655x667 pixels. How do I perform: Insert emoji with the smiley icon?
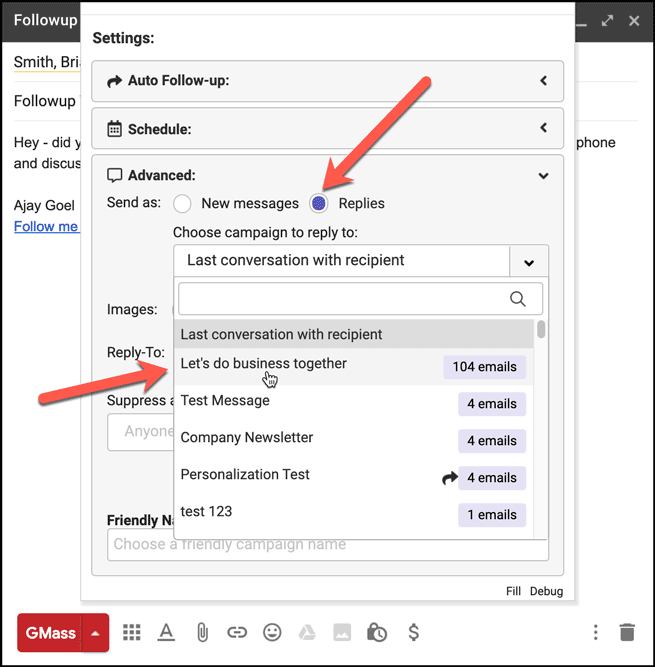272,633
